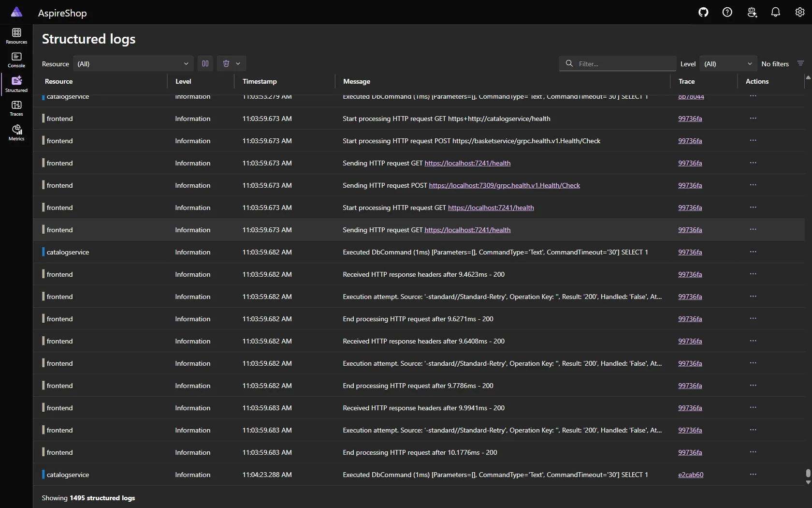812x508 pixels.
Task: Click the 'Structured logs' page heading
Action: click(88, 39)
